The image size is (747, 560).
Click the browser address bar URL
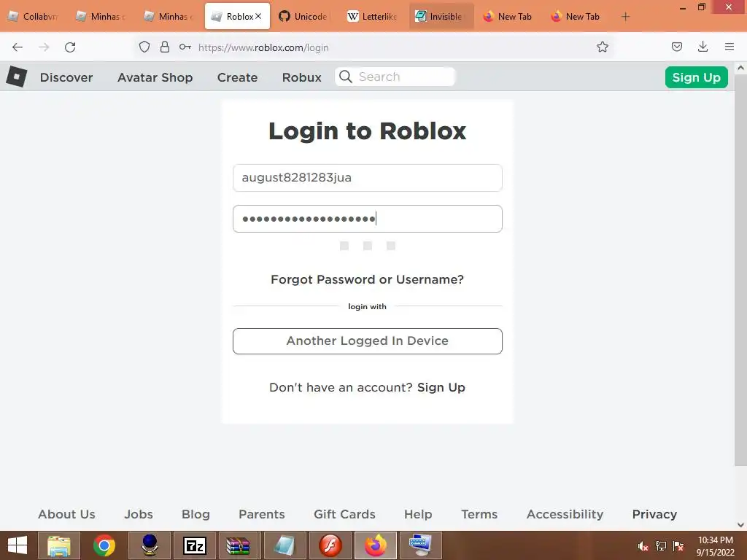click(263, 47)
